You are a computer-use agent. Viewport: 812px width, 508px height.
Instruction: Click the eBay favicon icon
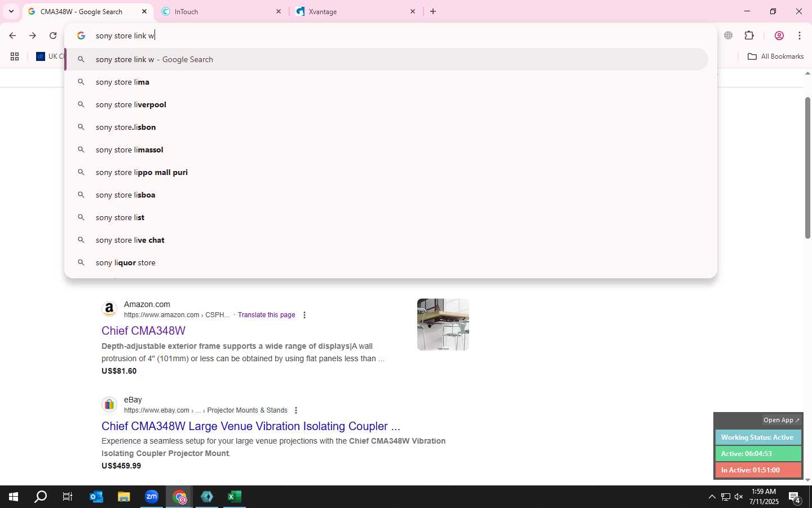(109, 405)
